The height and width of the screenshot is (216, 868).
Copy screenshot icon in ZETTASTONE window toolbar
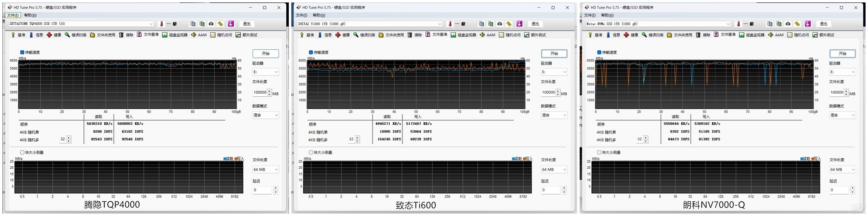tap(202, 24)
